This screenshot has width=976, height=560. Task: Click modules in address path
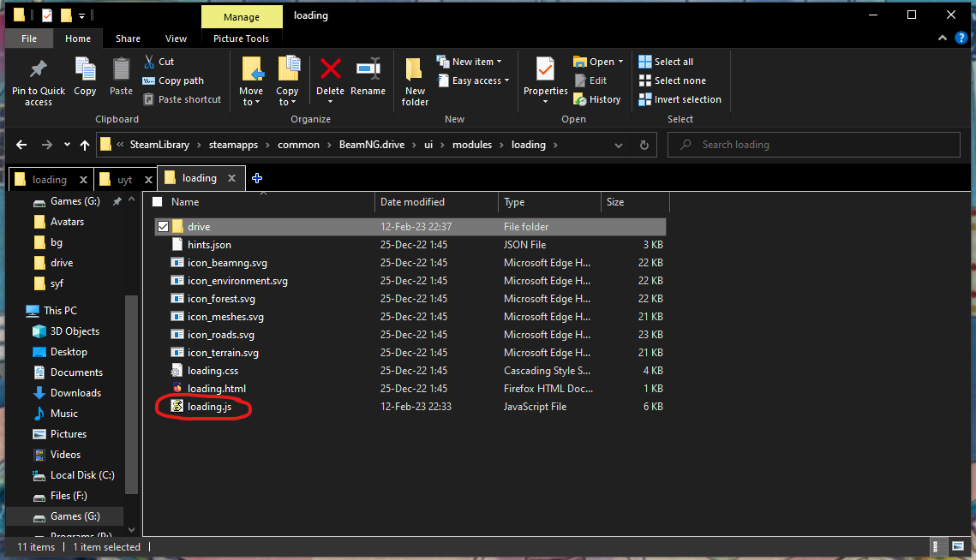coord(472,145)
